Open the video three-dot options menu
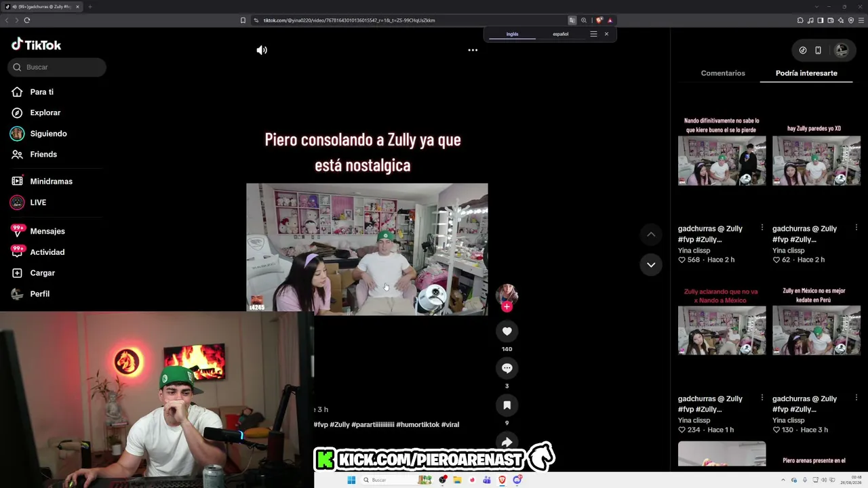Image resolution: width=868 pixels, height=488 pixels. click(473, 50)
